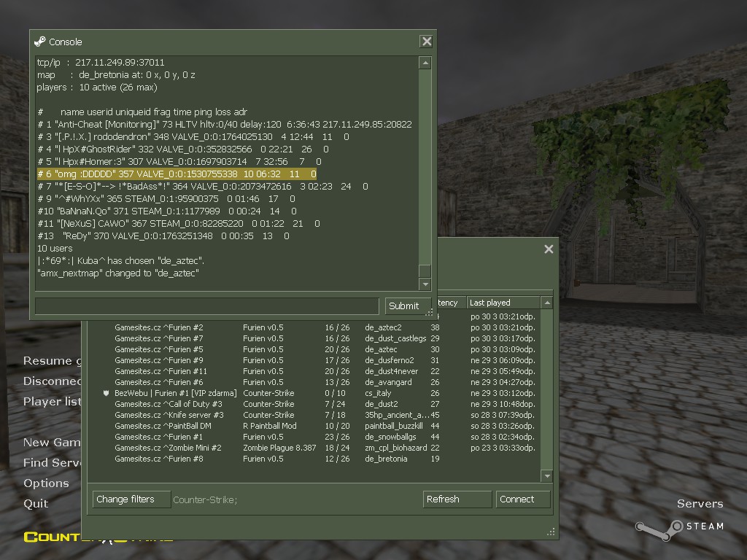Select Quit in main menu
The image size is (747, 560).
coord(36,504)
